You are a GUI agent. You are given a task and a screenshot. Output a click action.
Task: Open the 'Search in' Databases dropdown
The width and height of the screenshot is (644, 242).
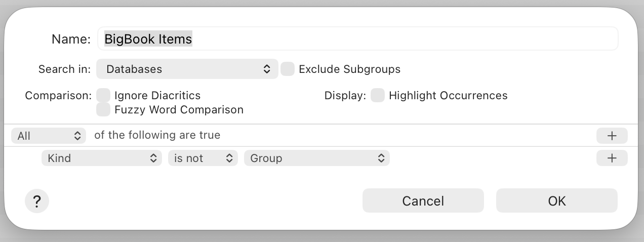click(187, 69)
